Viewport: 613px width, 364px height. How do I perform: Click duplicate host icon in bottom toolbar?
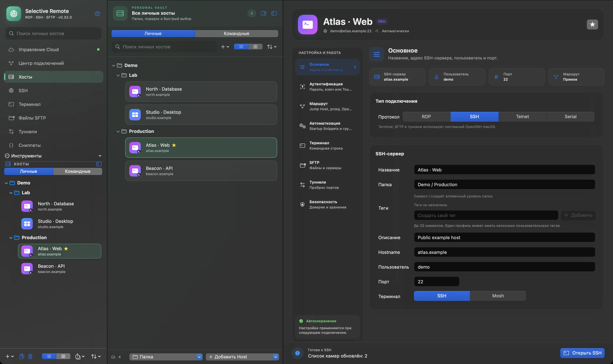(22, 356)
